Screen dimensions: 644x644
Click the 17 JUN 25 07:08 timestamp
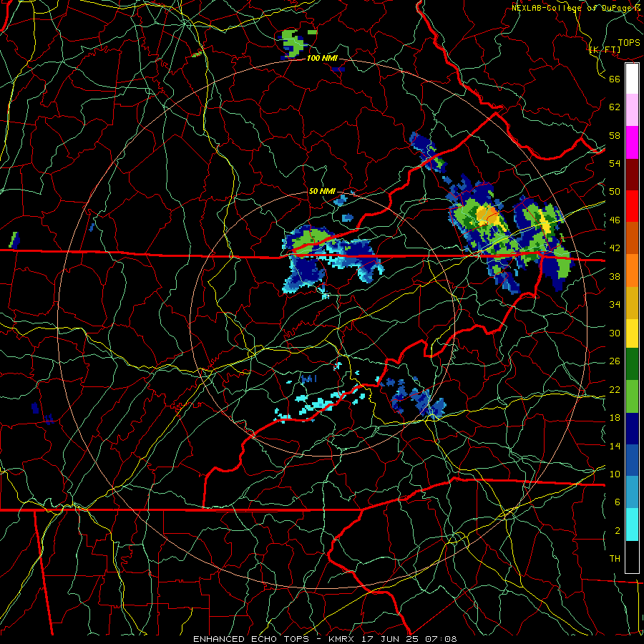(x=409, y=639)
